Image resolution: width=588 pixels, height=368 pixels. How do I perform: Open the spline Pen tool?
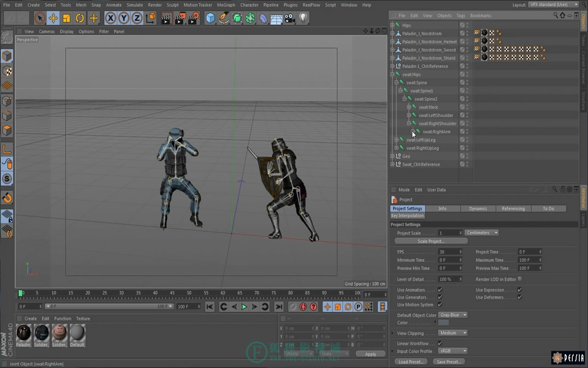(224, 18)
